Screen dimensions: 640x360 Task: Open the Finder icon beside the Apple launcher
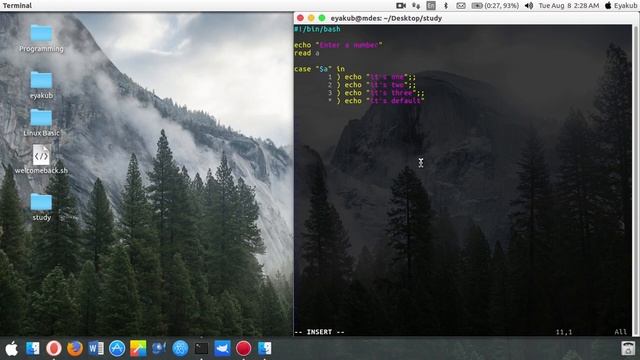33,349
